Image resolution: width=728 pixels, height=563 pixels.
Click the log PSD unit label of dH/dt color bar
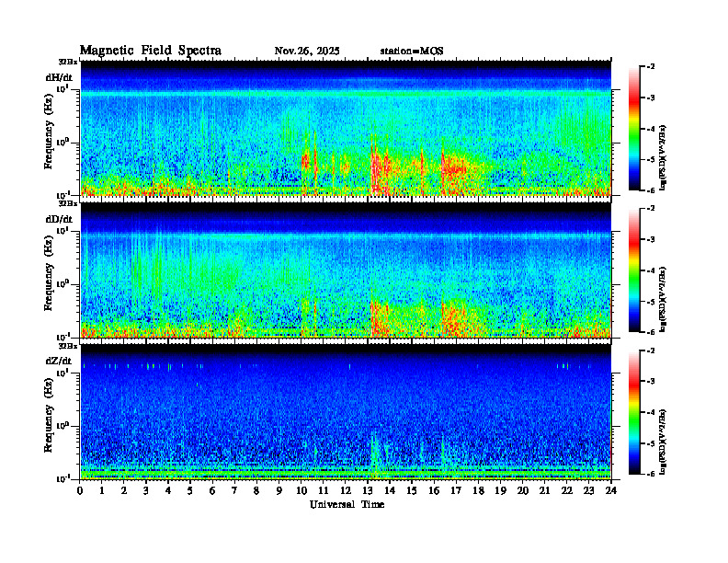pos(663,157)
